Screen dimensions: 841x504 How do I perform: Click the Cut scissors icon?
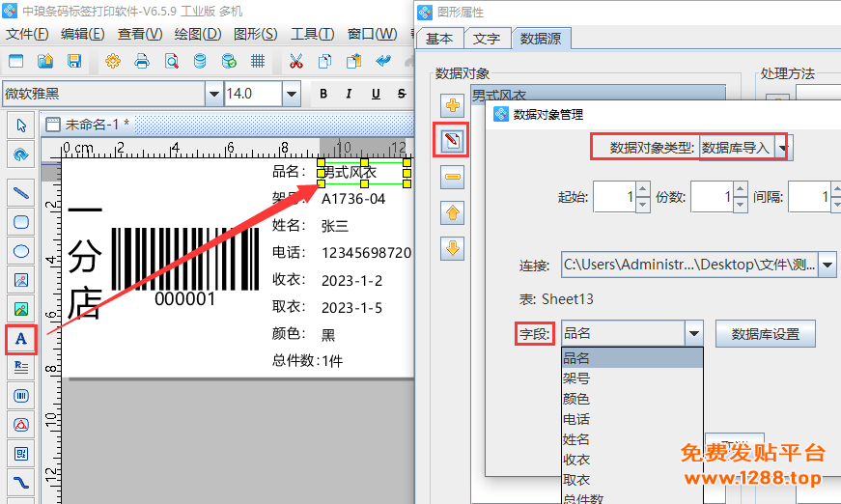(295, 61)
